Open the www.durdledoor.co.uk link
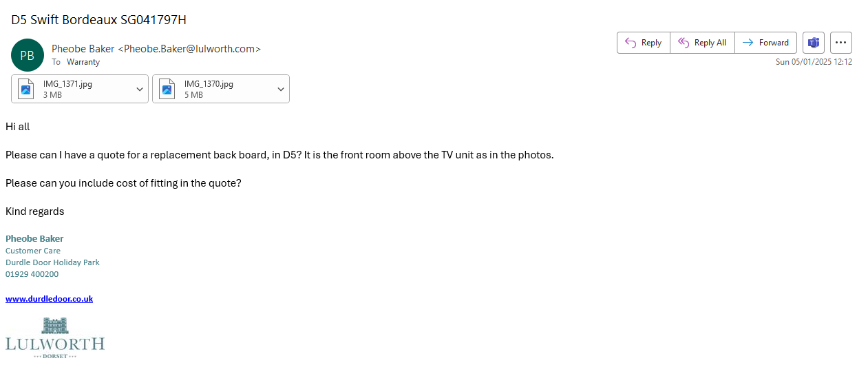 tap(49, 299)
